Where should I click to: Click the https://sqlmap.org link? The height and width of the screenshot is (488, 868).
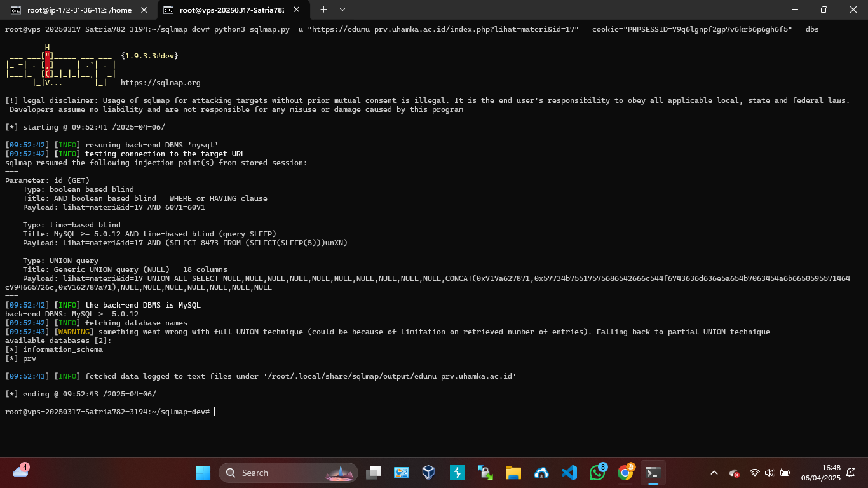(161, 83)
